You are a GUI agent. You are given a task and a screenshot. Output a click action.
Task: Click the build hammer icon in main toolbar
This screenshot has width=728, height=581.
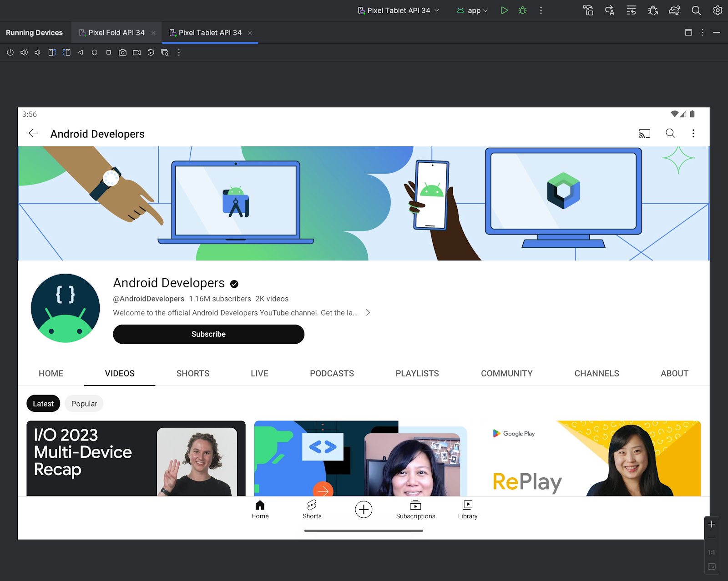(588, 10)
